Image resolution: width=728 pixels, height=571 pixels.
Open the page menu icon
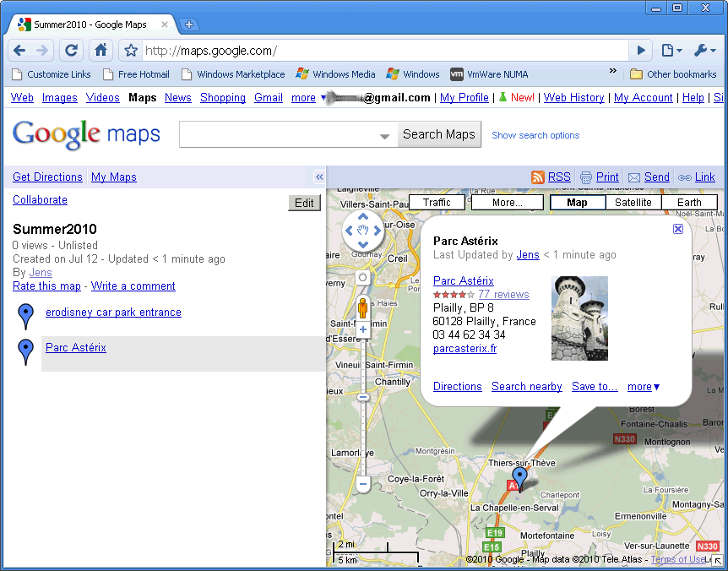pyautogui.click(x=671, y=50)
